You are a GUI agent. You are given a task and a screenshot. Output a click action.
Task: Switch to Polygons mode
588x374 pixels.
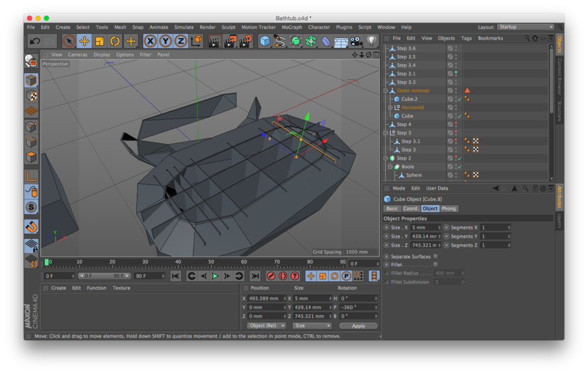pyautogui.click(x=32, y=157)
